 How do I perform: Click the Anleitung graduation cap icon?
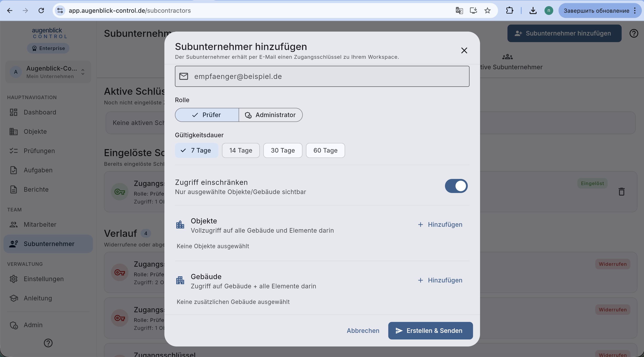(14, 298)
